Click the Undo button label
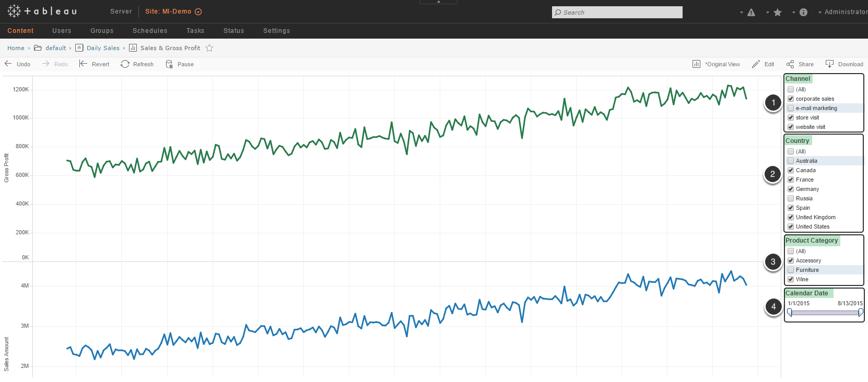 coord(24,64)
